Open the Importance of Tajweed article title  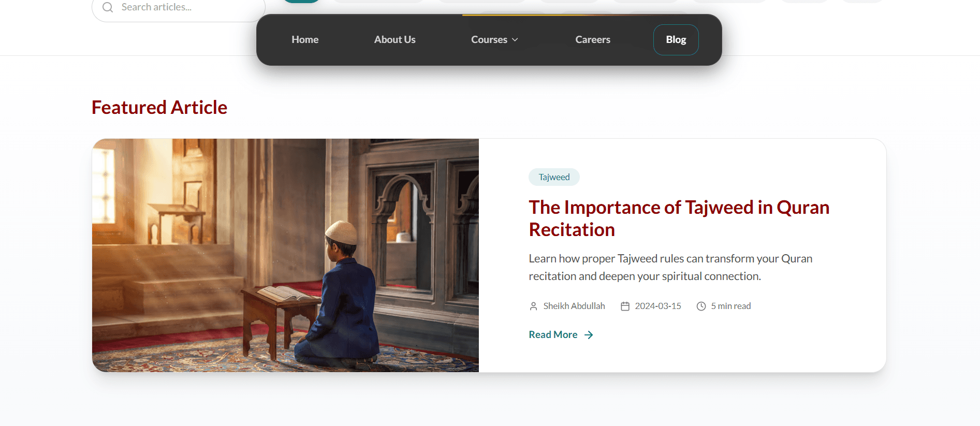pyautogui.click(x=679, y=218)
